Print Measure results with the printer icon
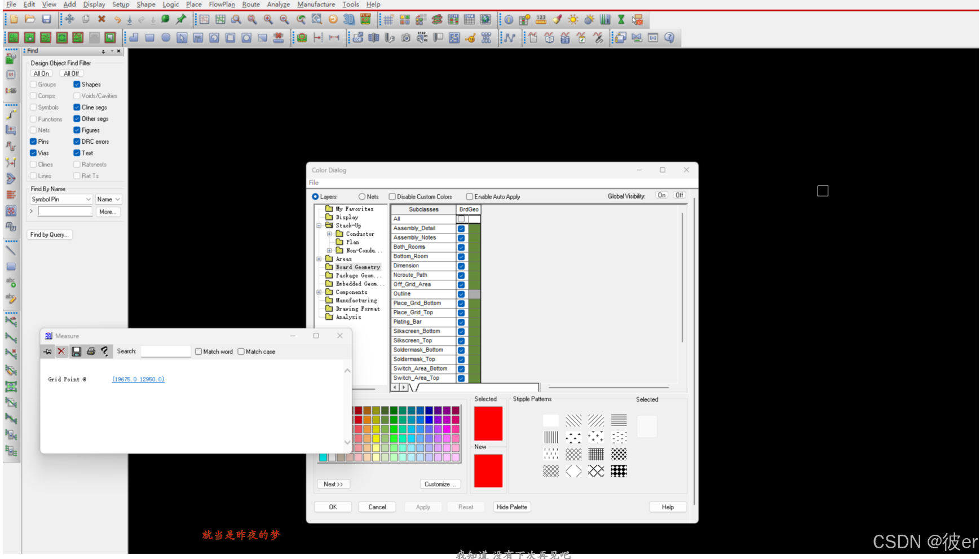The height and width of the screenshot is (559, 980). tap(91, 351)
